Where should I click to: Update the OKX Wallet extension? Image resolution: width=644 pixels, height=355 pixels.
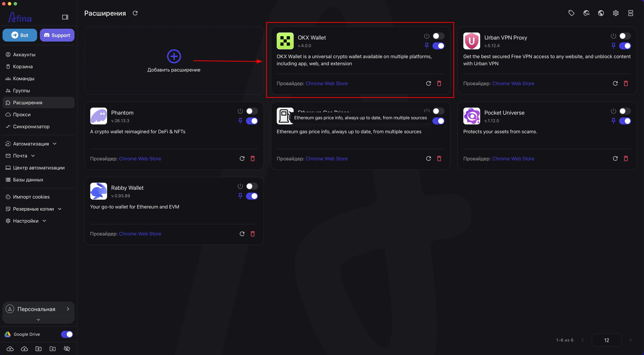coord(428,83)
